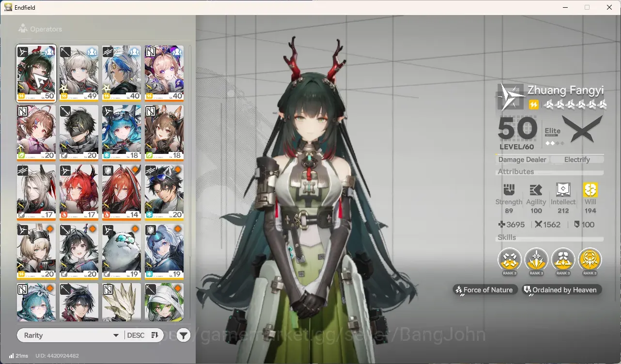
Task: Open the Force of Nature talent
Action: tap(484, 290)
